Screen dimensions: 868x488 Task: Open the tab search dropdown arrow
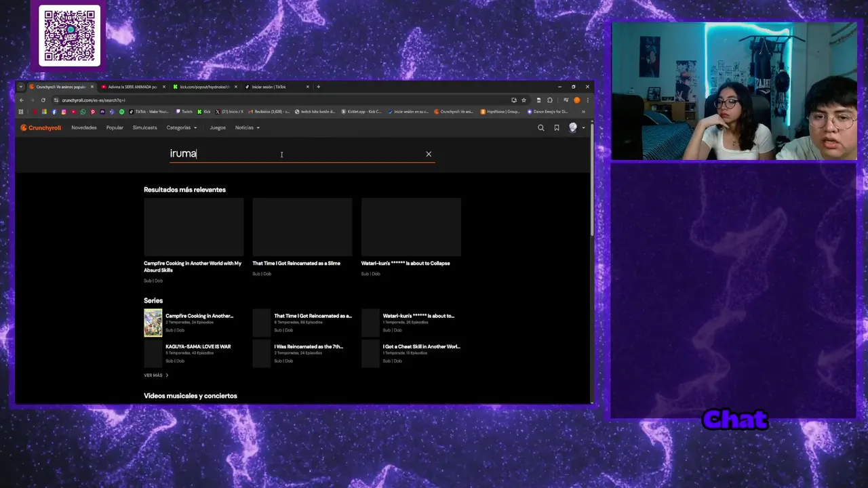pos(21,87)
